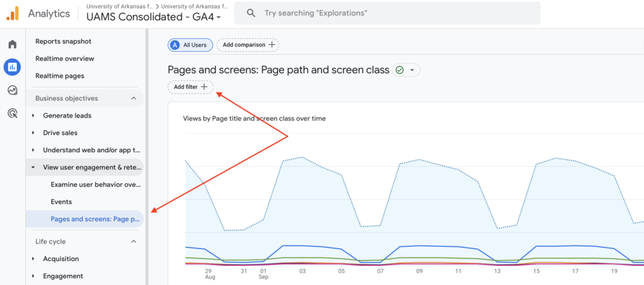Image resolution: width=644 pixels, height=285 pixels.
Task: Open Reports snapshot
Action: pos(64,42)
